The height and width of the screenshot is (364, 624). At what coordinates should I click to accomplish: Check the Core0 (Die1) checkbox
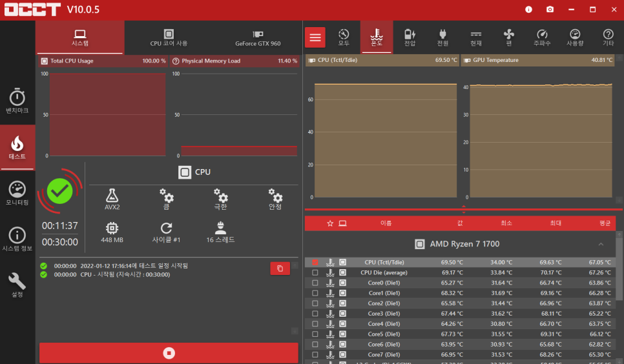pyautogui.click(x=315, y=283)
